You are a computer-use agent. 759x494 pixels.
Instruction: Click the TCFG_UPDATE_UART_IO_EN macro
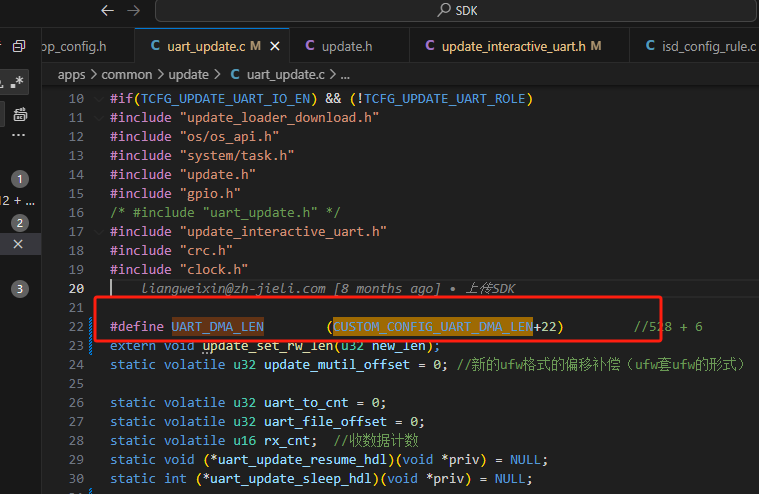[x=226, y=99]
